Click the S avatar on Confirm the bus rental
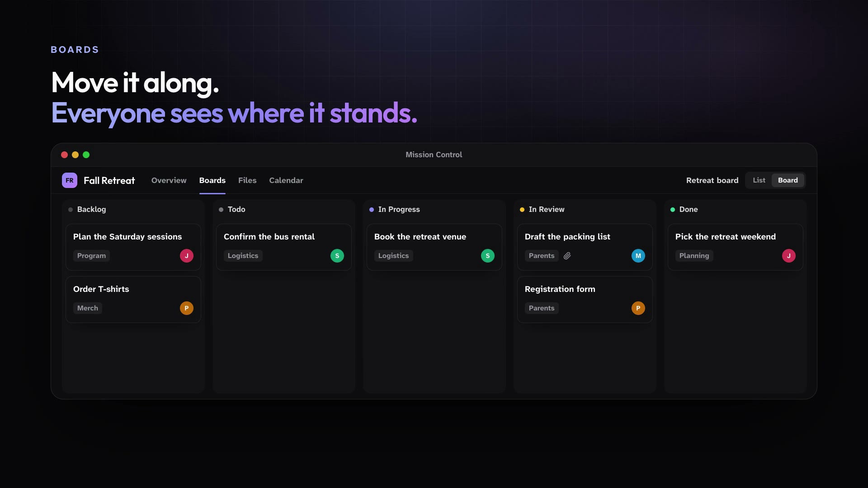The width and height of the screenshot is (868, 488). click(x=337, y=256)
